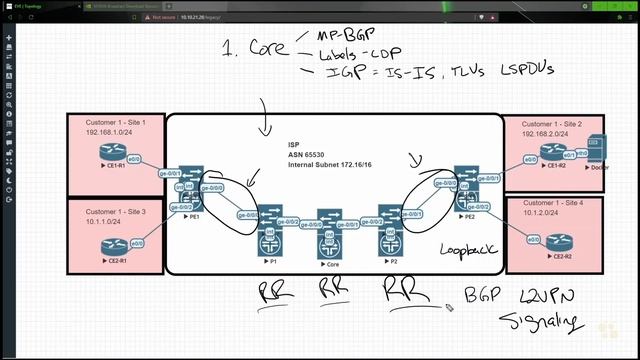Enter fullscreen via four-arrows sidebar icon
Viewport: 640px width, 360px height.
(x=9, y=162)
